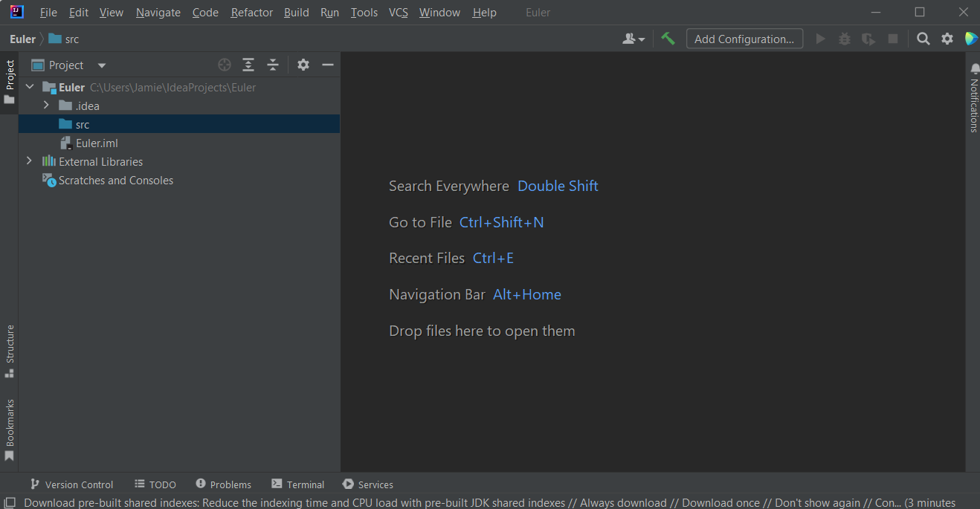Image resolution: width=980 pixels, height=509 pixels.
Task: Click the Stop square icon
Action: click(893, 39)
